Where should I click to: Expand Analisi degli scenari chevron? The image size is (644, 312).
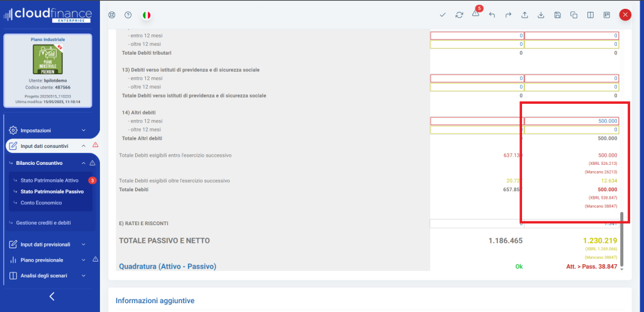click(84, 276)
